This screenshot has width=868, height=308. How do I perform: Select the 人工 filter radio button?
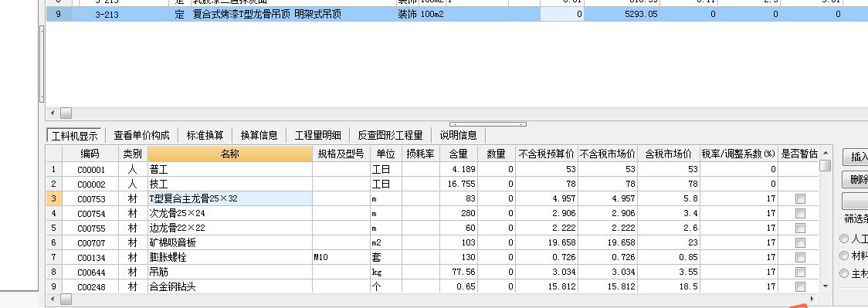(x=844, y=239)
